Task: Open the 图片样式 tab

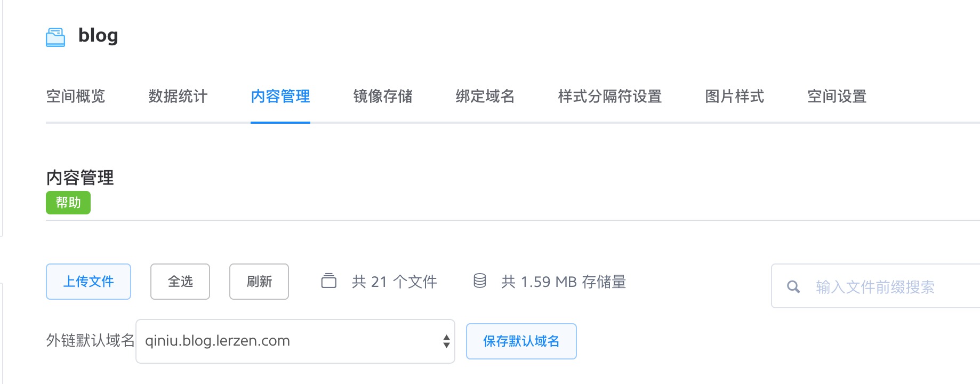Action: (735, 97)
